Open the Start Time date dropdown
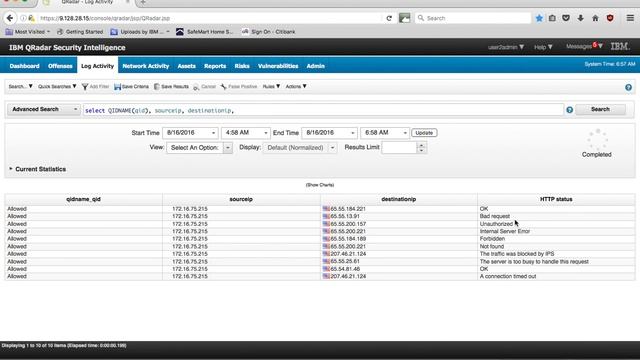640x360 pixels. [191, 133]
